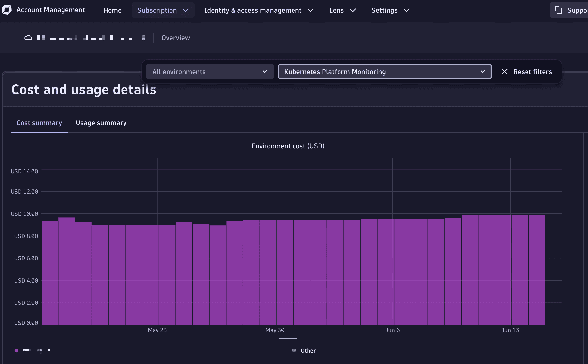This screenshot has height=364, width=588.
Task: Click the copy icon beside Support
Action: point(558,10)
